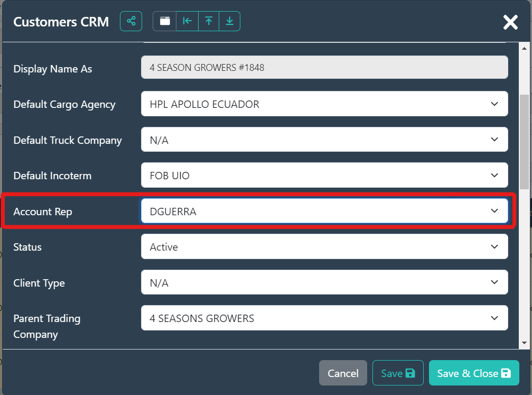Click the Save & Close button
Image resolution: width=532 pixels, height=395 pixels.
474,373
